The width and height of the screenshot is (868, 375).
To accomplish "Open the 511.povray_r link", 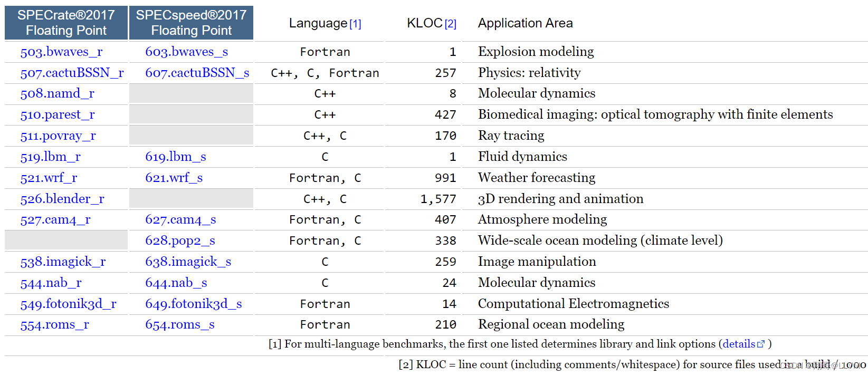I will tap(58, 136).
